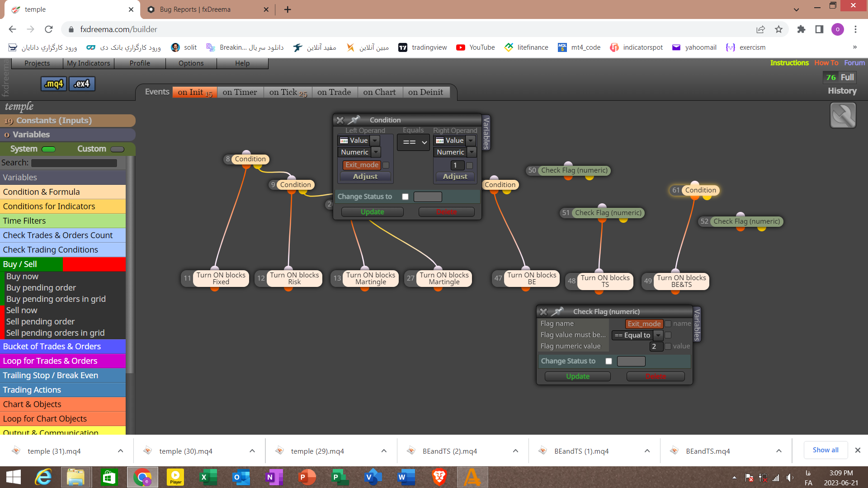The height and width of the screenshot is (488, 868).
Task: Open the Forum link
Action: point(854,63)
